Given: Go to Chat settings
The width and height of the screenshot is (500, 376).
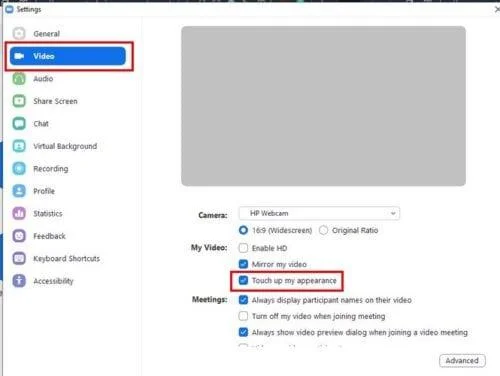Looking at the screenshot, I should [x=41, y=124].
